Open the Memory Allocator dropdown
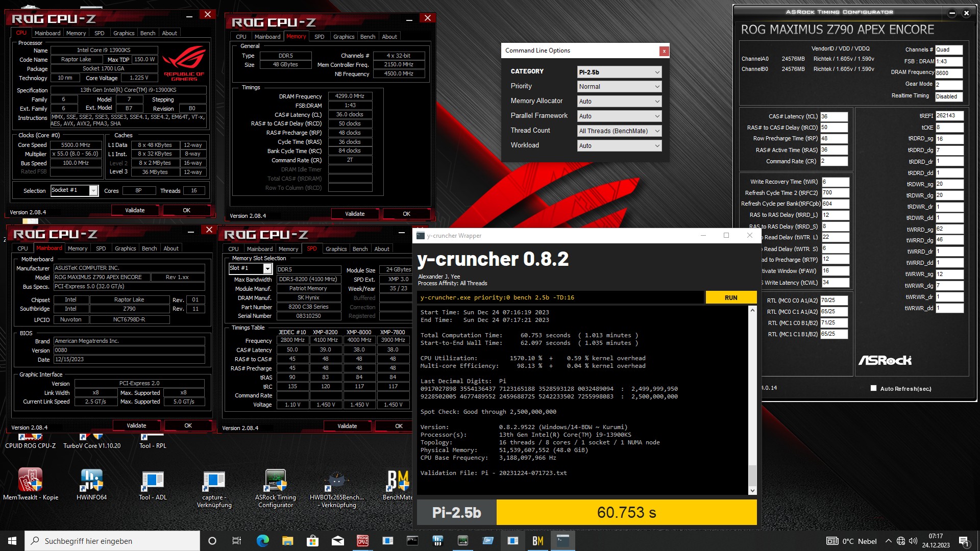This screenshot has height=551, width=980. [619, 102]
